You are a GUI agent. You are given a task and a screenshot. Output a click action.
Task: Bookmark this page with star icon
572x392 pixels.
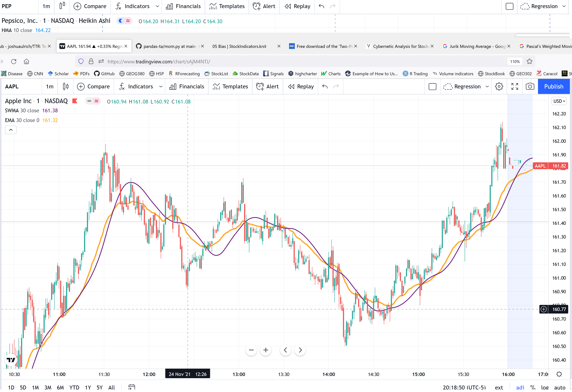coord(529,62)
